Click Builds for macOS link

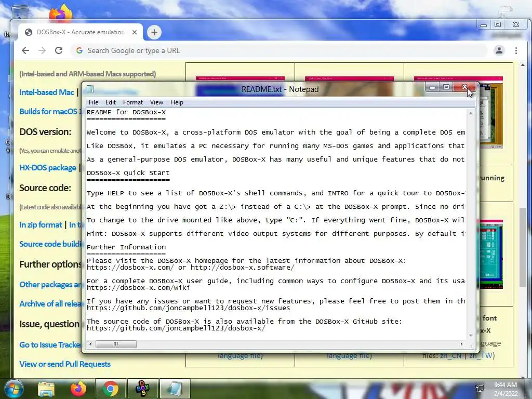50,111
